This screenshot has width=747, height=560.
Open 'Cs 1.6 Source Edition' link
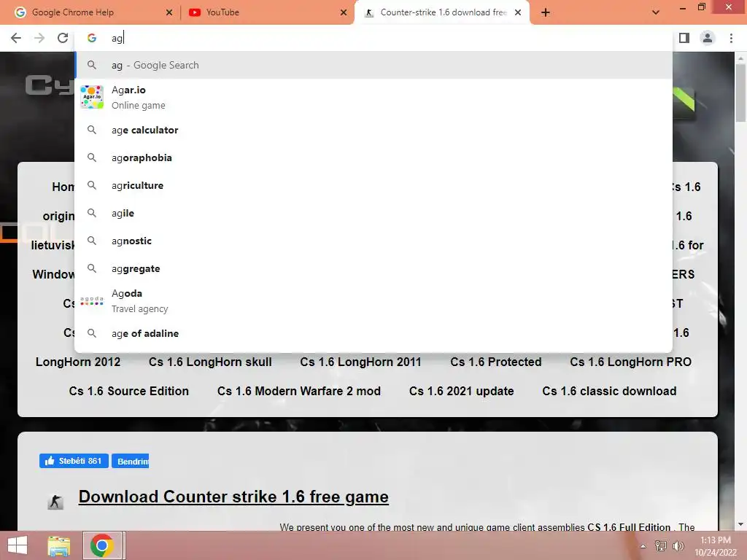128,391
